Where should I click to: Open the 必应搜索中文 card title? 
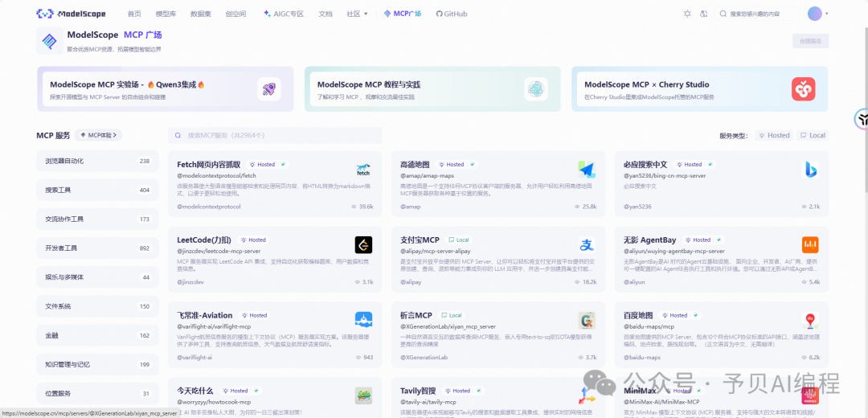point(645,165)
